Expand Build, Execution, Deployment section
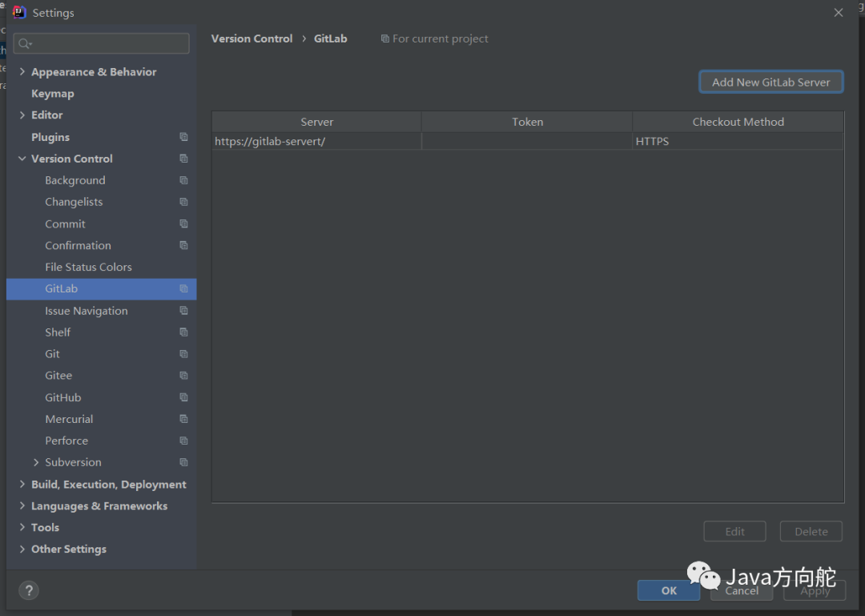This screenshot has width=865, height=616. 22,484
